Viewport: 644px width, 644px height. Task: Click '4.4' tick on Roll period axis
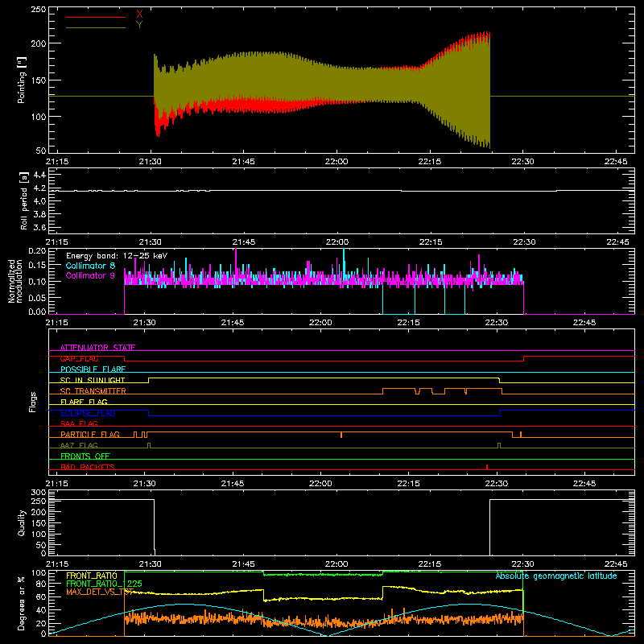click(x=39, y=175)
